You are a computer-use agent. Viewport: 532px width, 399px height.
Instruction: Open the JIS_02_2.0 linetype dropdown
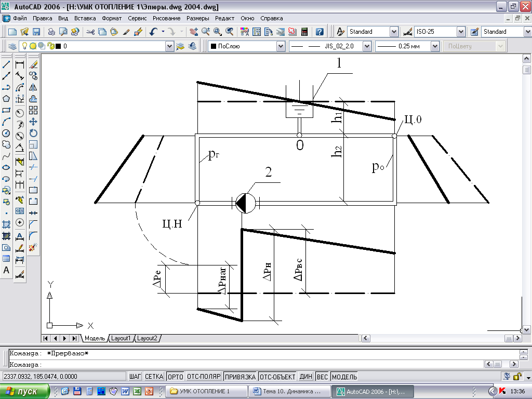367,46
